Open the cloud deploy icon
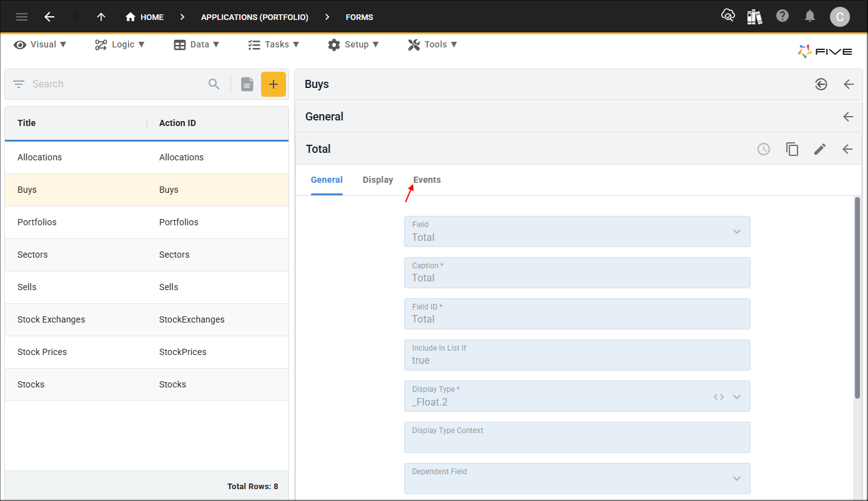 [727, 16]
